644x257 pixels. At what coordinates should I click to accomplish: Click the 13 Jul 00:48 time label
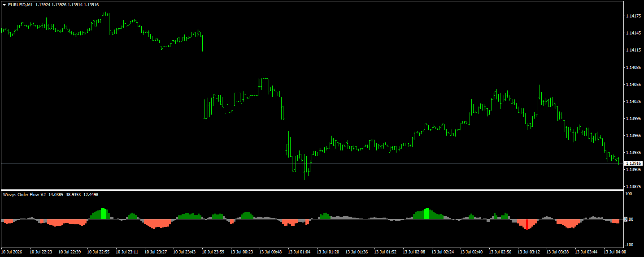coord(270,252)
